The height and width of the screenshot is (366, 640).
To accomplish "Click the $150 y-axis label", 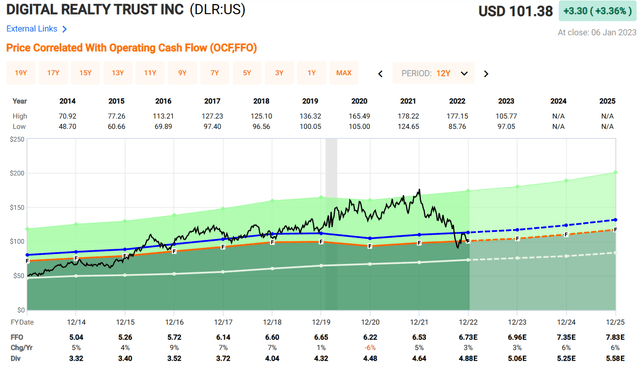I will [x=17, y=207].
